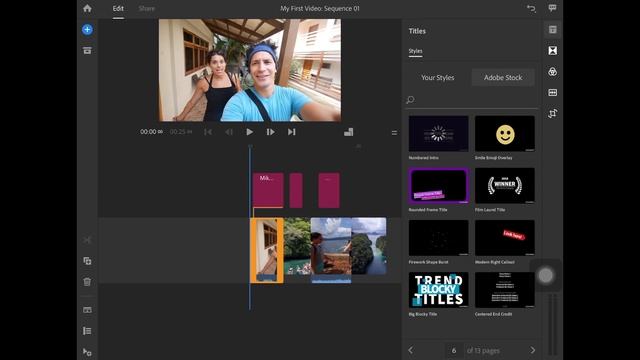Add media with the blue plus button
The image size is (640, 360).
click(87, 29)
